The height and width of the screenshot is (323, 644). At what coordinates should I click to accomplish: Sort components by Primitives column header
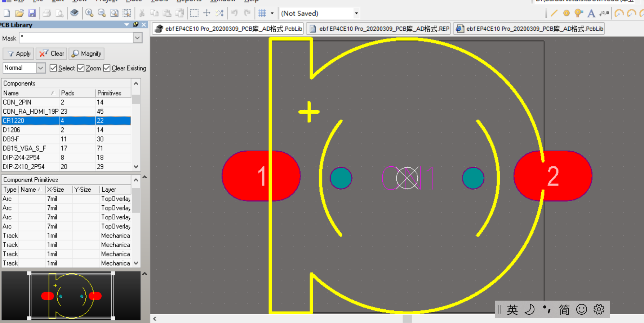[x=113, y=93]
